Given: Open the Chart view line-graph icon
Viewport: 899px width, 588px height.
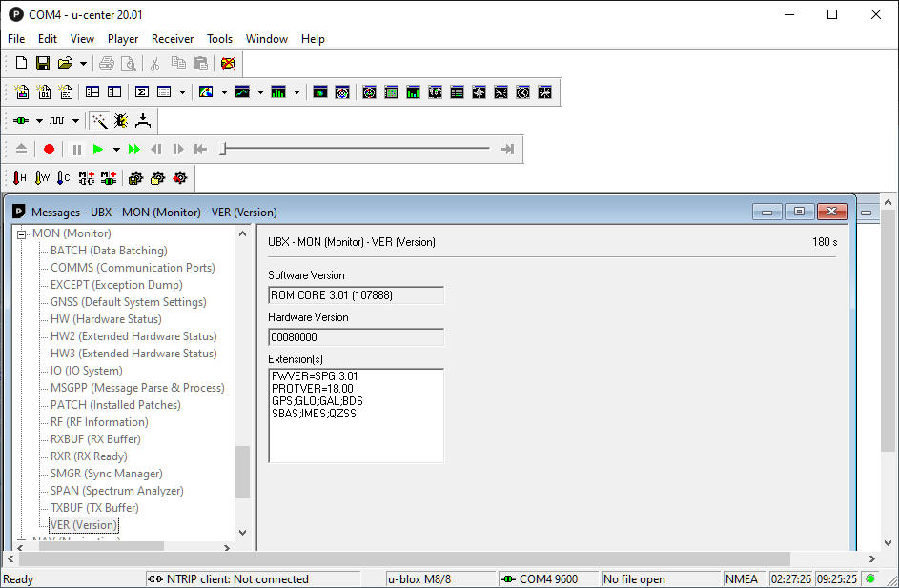Looking at the screenshot, I should [x=242, y=91].
